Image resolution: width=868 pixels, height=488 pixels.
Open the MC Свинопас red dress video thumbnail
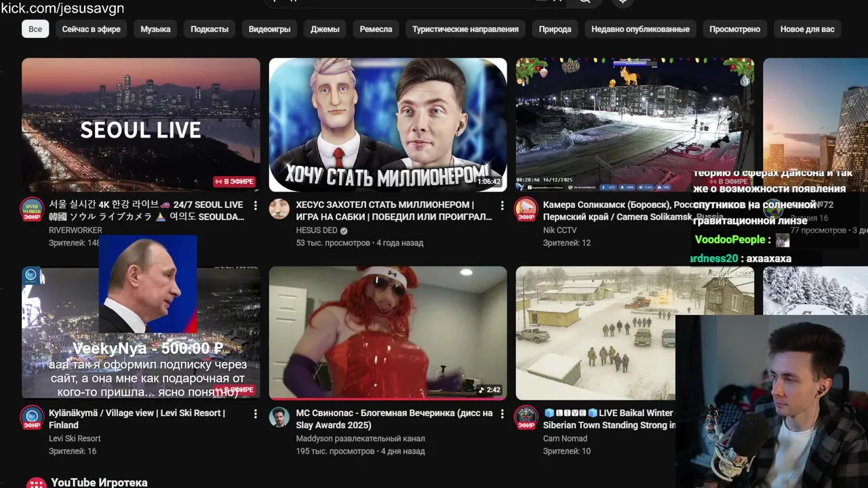[x=388, y=333]
